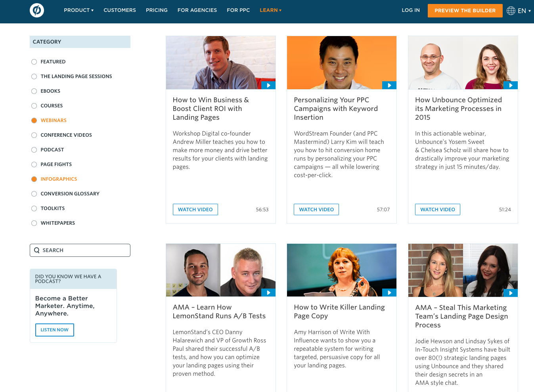This screenshot has height=392, width=534.
Task: Expand the Learn dropdown menu
Action: pyautogui.click(x=270, y=10)
